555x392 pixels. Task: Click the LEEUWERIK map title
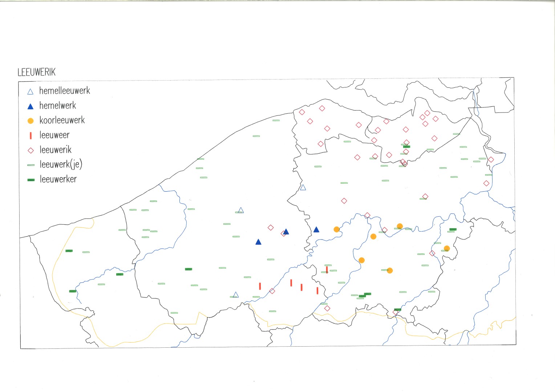[x=37, y=72]
